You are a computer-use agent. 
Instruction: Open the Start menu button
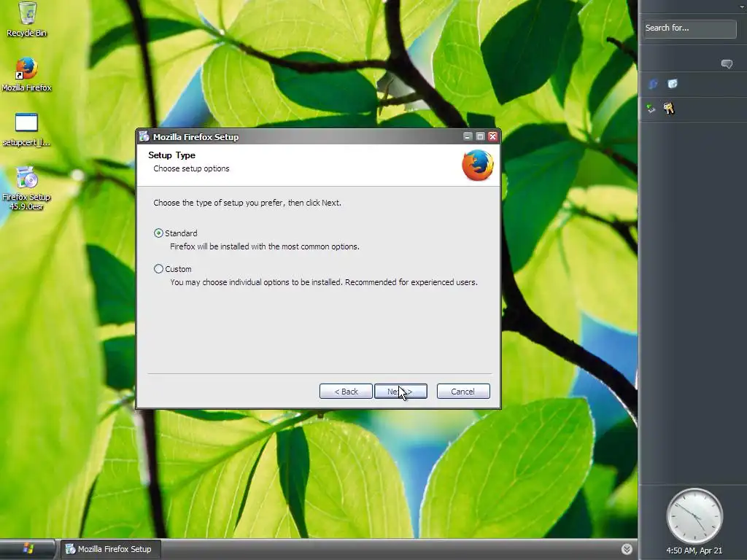[28, 549]
